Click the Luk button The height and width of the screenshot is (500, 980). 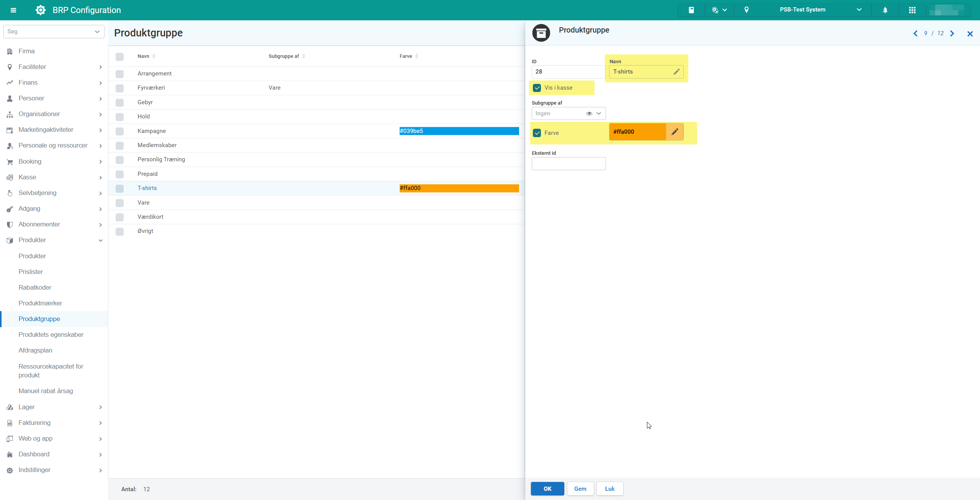pos(610,489)
